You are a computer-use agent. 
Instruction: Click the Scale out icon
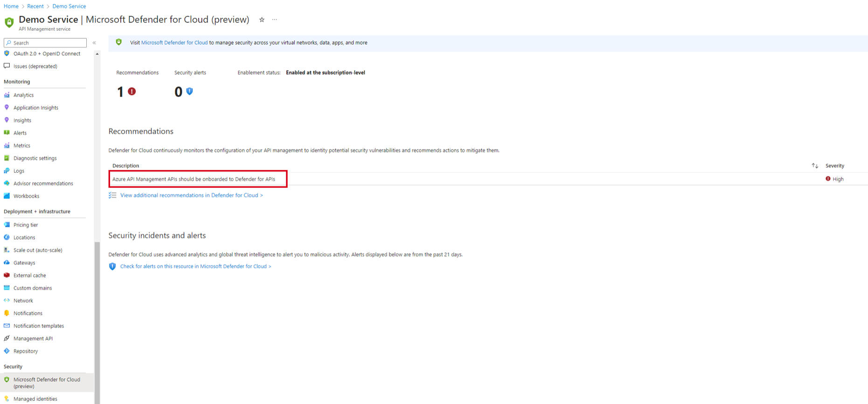pyautogui.click(x=7, y=250)
